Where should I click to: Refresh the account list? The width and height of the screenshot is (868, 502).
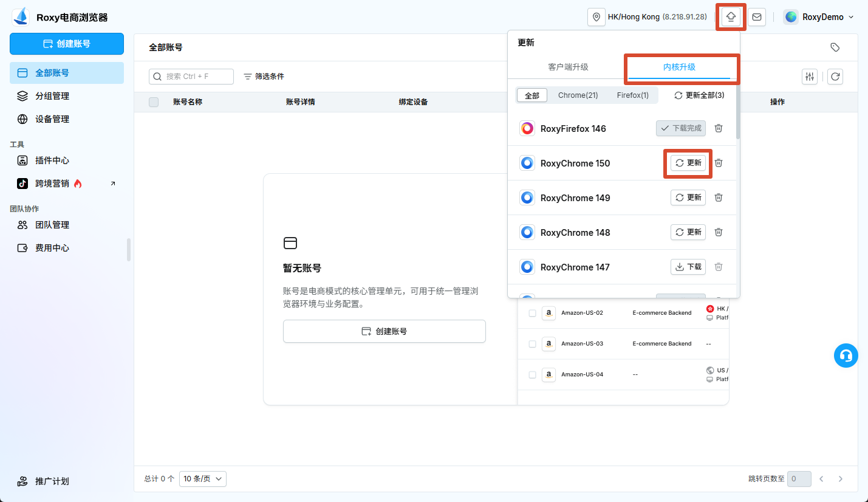click(x=835, y=77)
